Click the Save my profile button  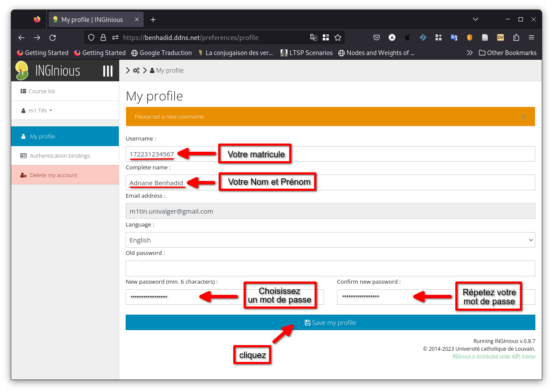point(330,322)
